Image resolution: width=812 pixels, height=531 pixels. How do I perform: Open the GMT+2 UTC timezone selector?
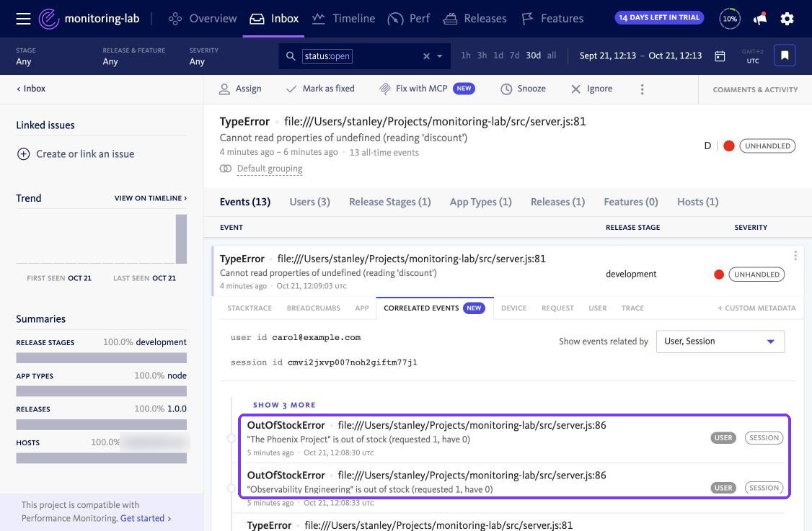coord(752,56)
